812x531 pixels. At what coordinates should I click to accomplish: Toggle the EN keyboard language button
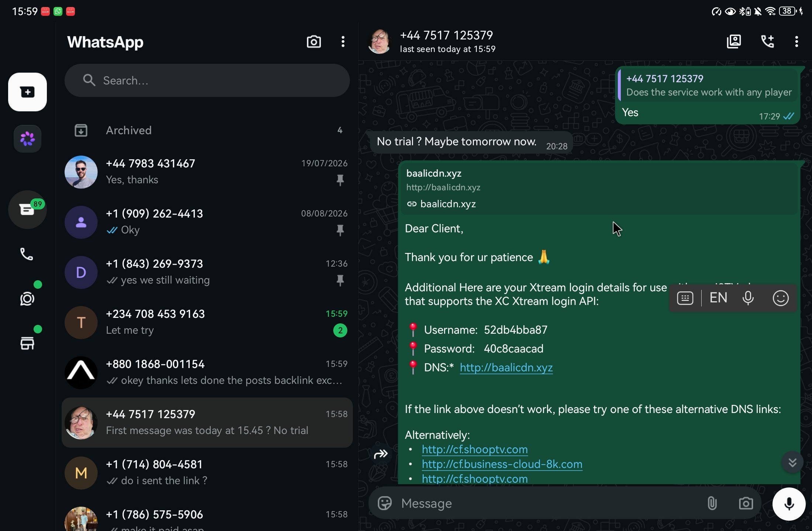pyautogui.click(x=718, y=298)
